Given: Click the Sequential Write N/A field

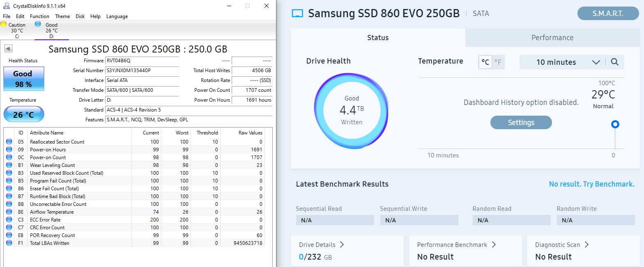Looking at the screenshot, I should pyautogui.click(x=419, y=220).
